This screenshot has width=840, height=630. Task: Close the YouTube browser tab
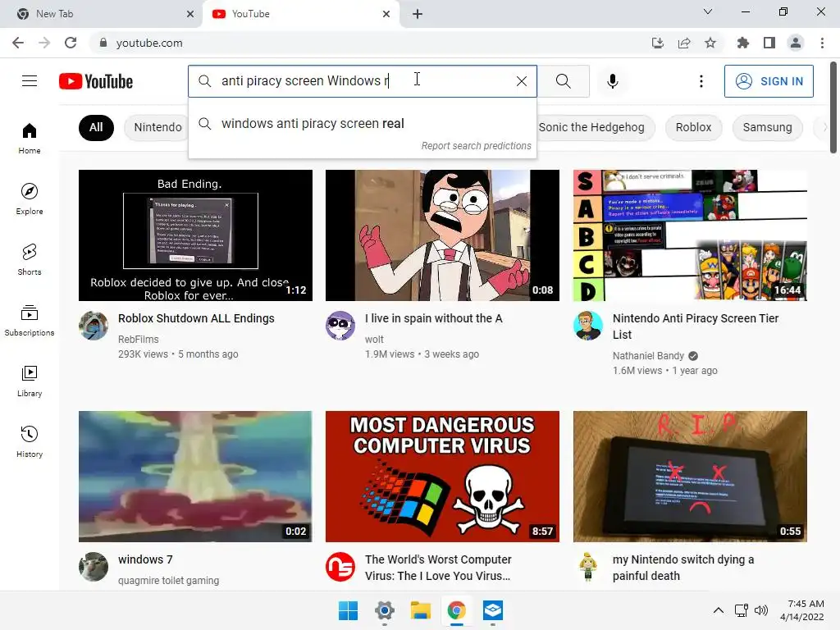pyautogui.click(x=386, y=14)
